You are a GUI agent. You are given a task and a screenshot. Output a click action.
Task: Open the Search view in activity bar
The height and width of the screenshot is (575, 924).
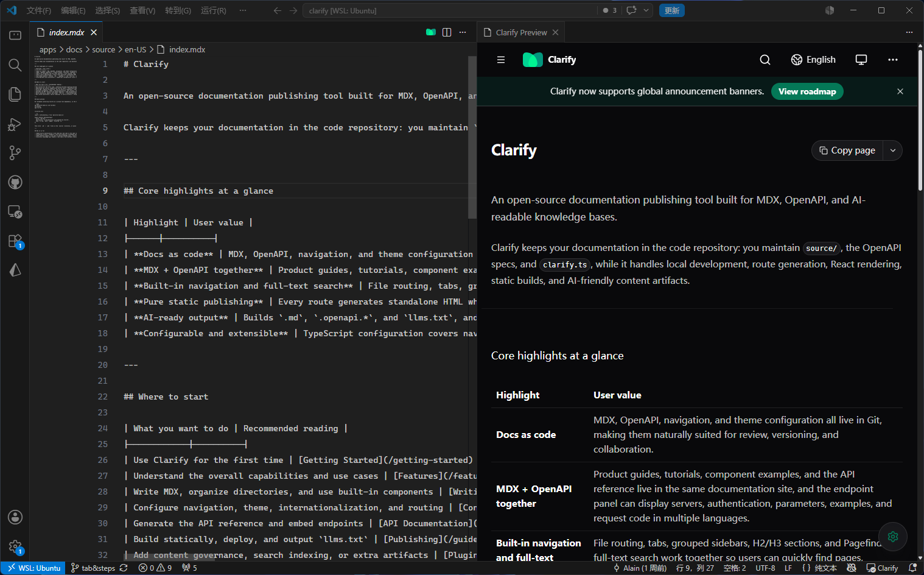tap(15, 65)
